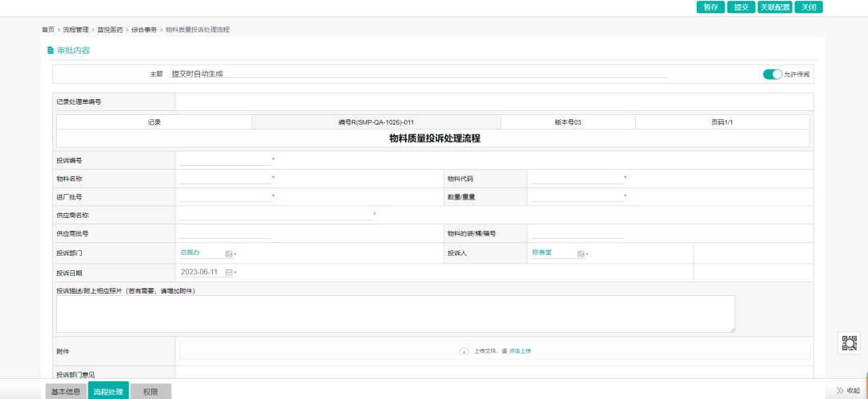Screen dimensions: 868x399
Task: Click the 投诉日期 value 2023-06-11
Action: [199, 273]
